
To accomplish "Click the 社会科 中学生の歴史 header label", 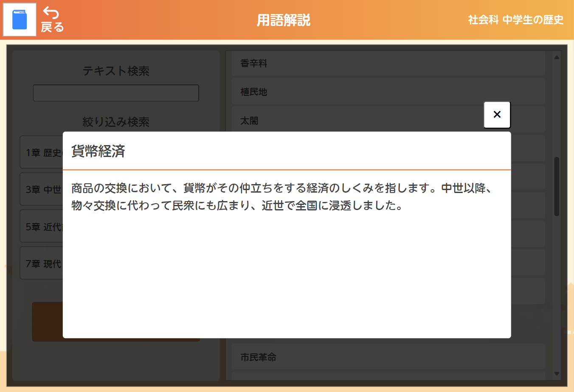I will (516, 20).
